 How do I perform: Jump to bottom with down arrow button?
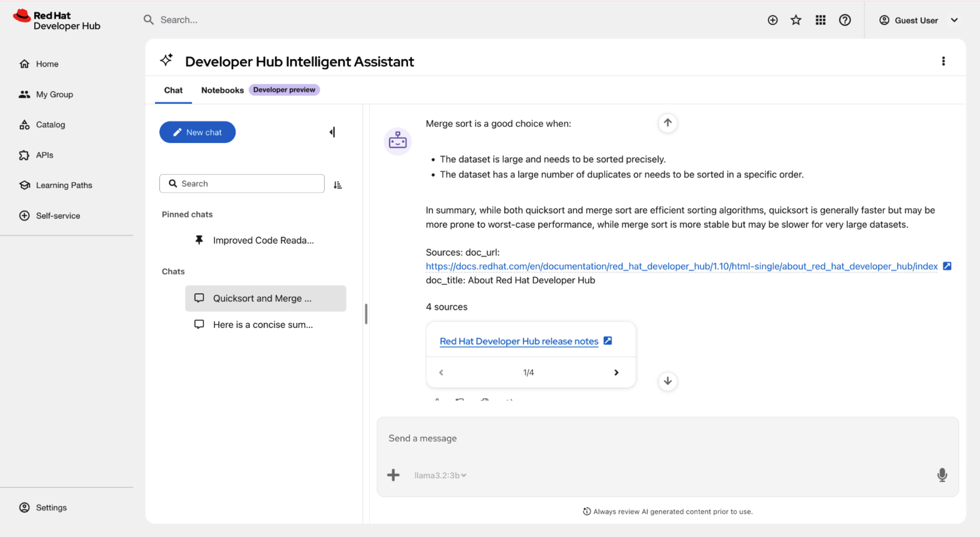(x=668, y=381)
